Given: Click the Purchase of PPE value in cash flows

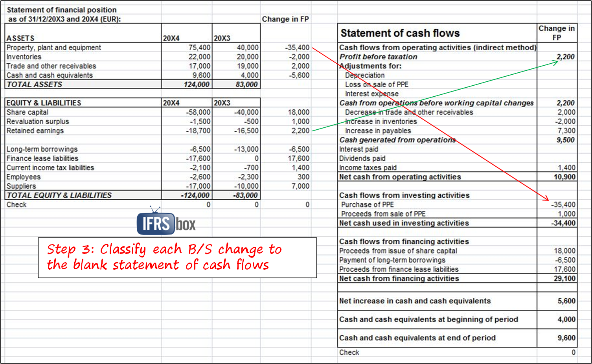Looking at the screenshot, I should click(x=563, y=205).
